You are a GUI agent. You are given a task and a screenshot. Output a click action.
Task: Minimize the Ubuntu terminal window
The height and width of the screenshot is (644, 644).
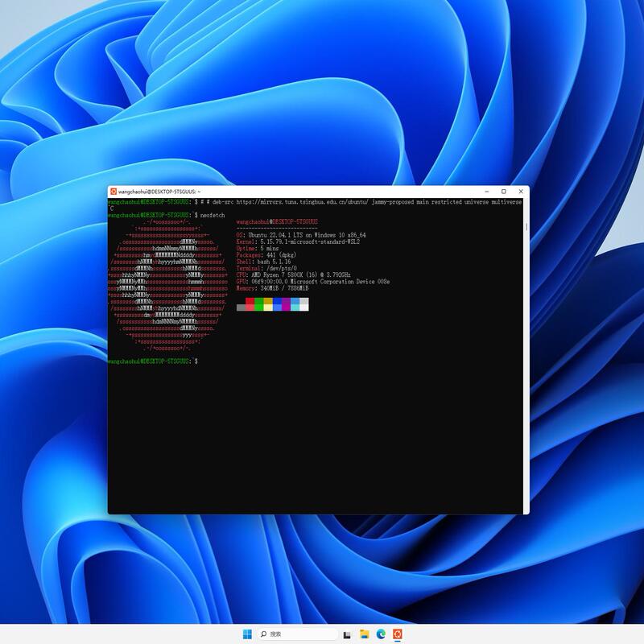pos(487,192)
